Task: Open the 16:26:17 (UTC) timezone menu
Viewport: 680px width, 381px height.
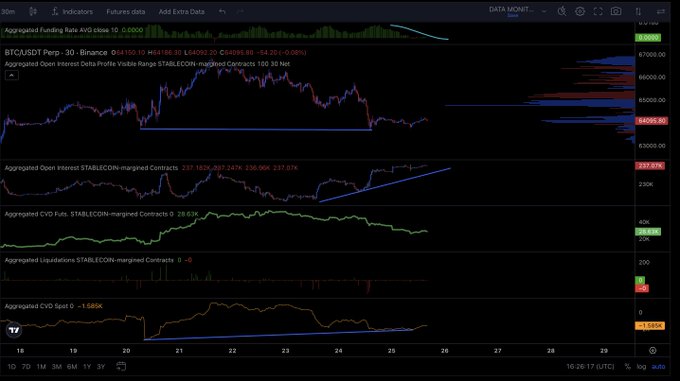Action: point(590,367)
